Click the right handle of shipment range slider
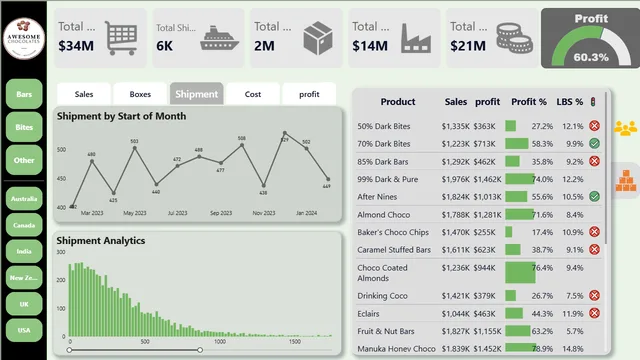Viewport: 640px width, 360px height. pyautogui.click(x=200, y=350)
